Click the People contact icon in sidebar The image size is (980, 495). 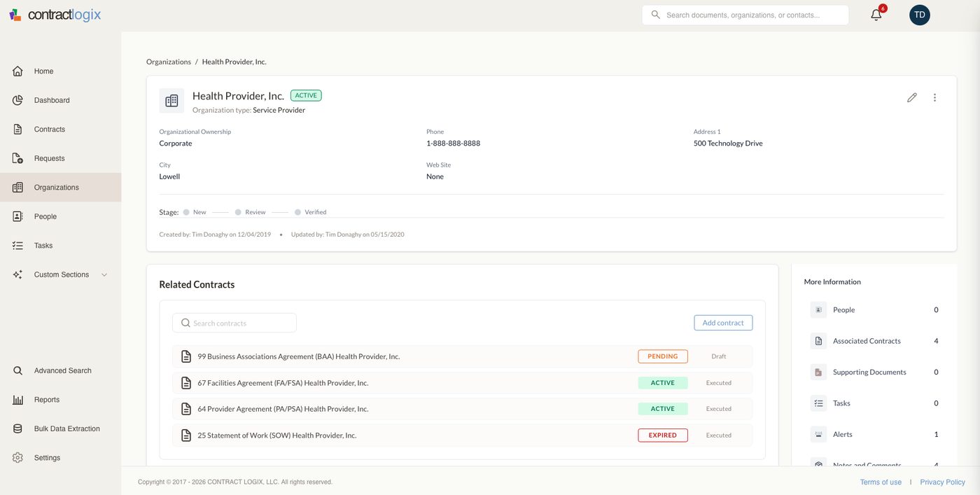click(x=17, y=216)
